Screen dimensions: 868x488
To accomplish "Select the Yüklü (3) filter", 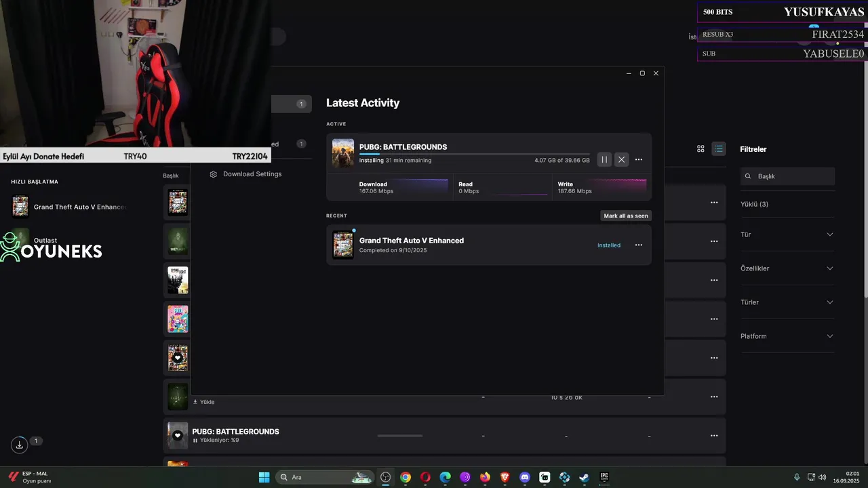I will (754, 204).
